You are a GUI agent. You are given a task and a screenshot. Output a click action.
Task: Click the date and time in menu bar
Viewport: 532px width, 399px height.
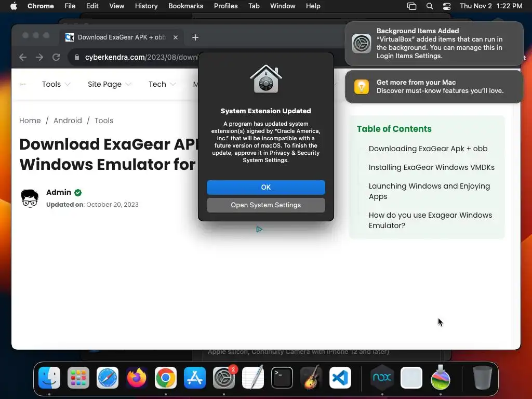[x=490, y=6]
